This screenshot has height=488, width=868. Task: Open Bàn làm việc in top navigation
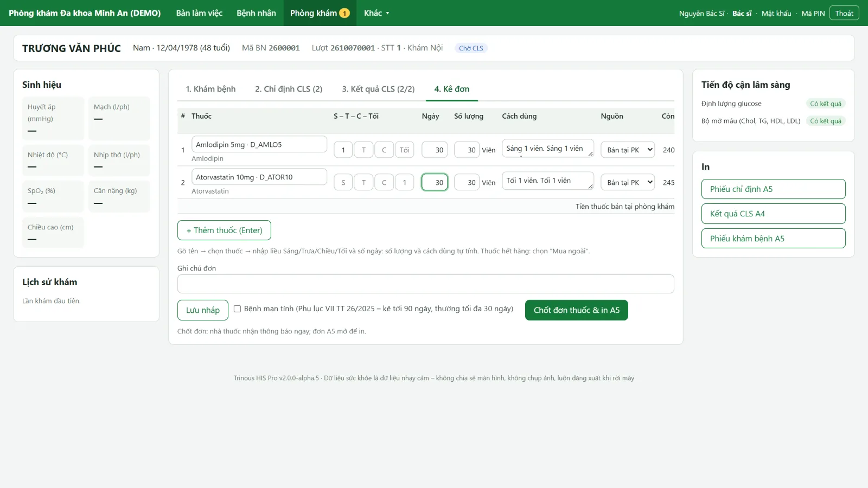(x=199, y=13)
